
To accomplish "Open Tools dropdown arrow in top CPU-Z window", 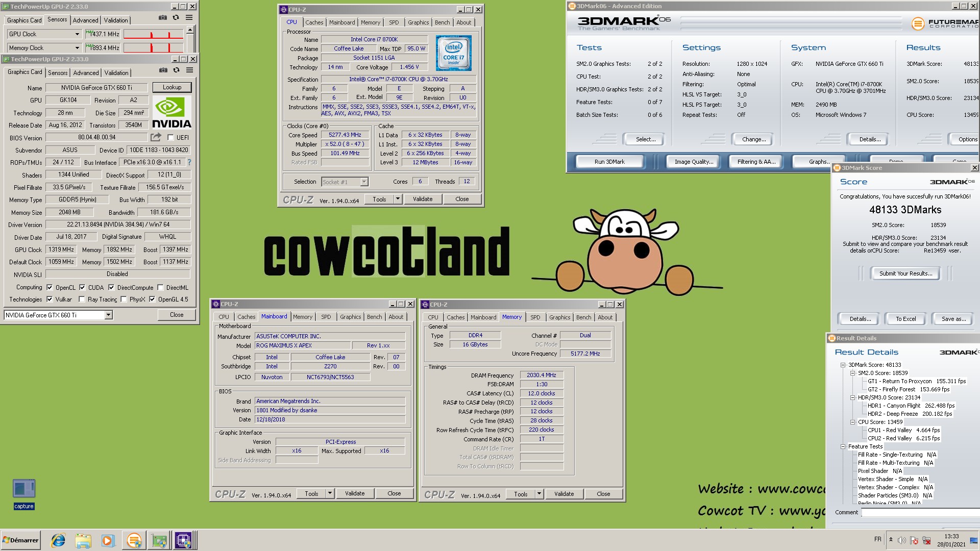I will 398,199.
